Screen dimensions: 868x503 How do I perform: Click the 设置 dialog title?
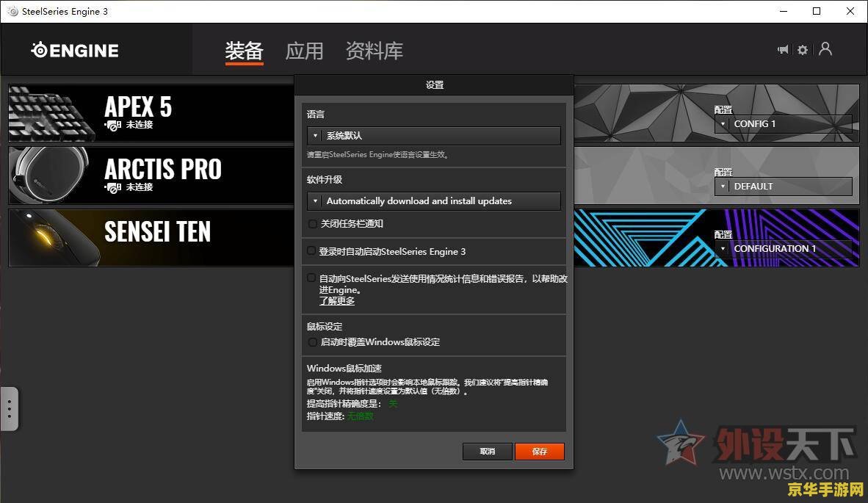point(435,85)
